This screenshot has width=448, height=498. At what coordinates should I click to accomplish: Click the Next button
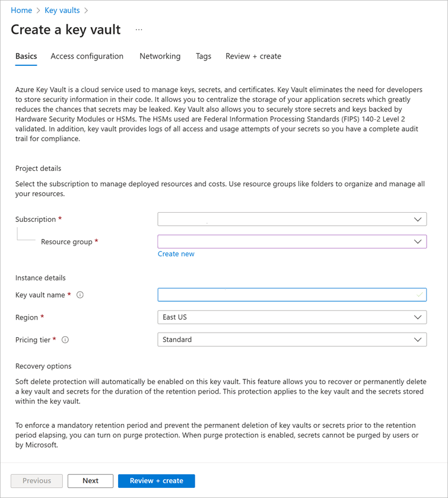point(90,481)
